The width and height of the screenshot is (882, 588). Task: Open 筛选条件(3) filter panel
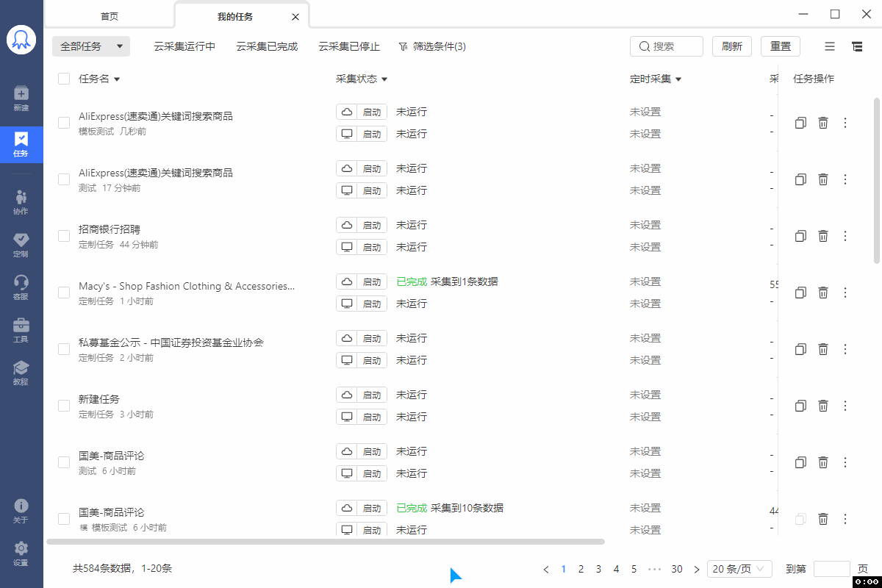click(x=432, y=46)
